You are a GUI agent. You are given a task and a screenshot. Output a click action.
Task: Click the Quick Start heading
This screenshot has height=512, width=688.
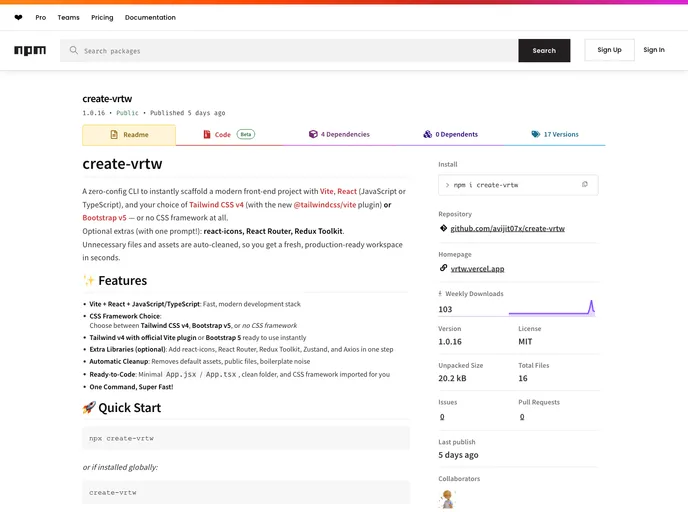pos(129,408)
